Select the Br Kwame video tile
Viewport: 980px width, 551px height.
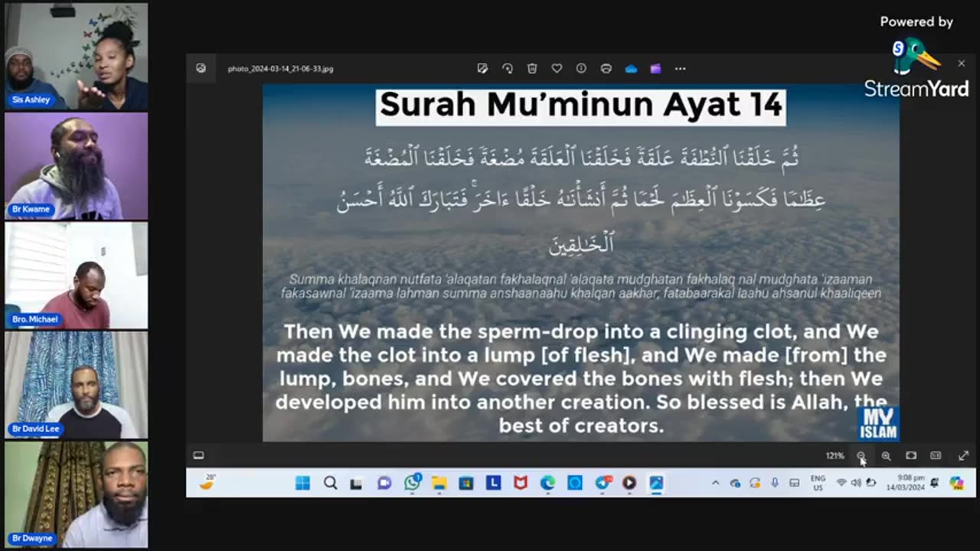(x=76, y=166)
